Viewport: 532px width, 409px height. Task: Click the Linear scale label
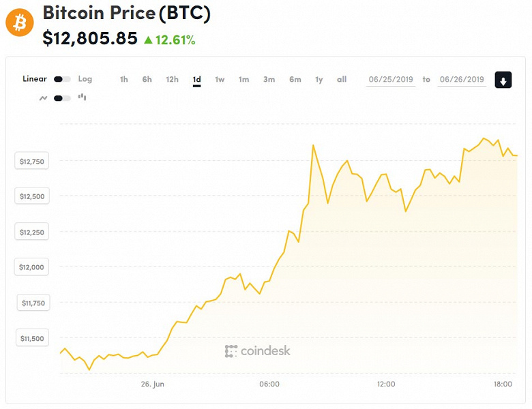(x=35, y=79)
